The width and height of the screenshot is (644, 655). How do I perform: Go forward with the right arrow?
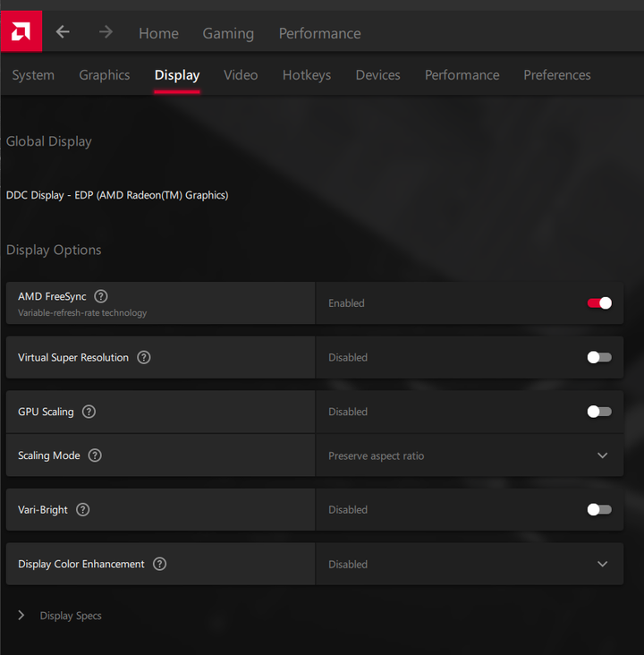tap(106, 31)
